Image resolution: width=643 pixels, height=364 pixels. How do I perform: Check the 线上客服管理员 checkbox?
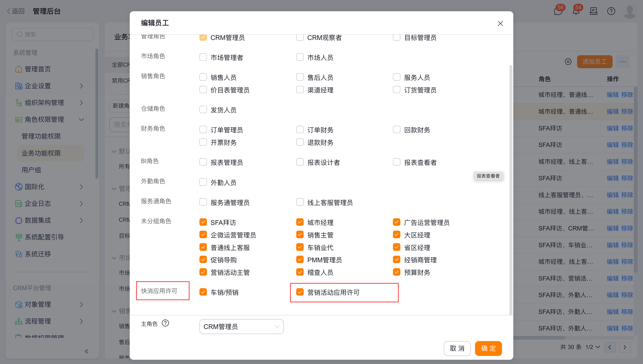(x=300, y=202)
